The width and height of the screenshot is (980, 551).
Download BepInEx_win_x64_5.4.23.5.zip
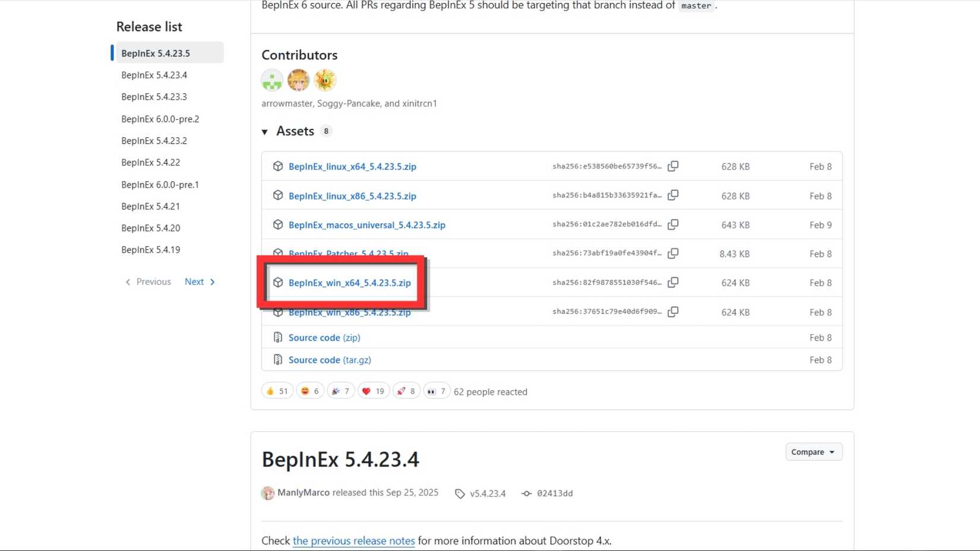pos(350,283)
